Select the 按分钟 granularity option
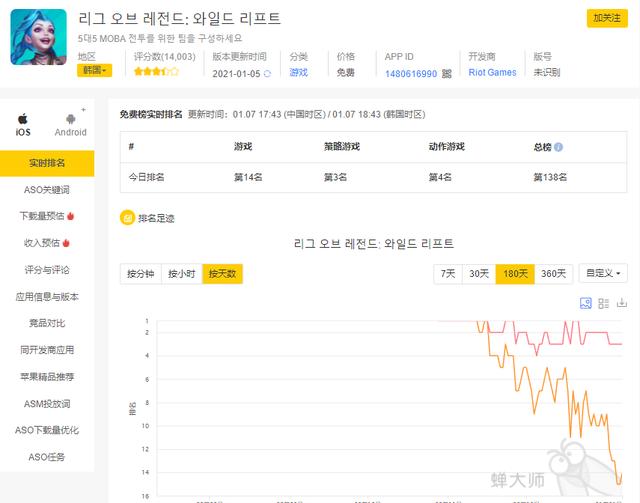640x503 pixels. tap(141, 274)
